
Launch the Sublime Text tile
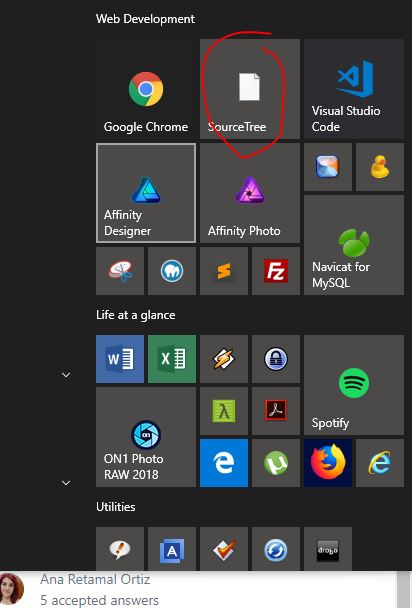224,271
